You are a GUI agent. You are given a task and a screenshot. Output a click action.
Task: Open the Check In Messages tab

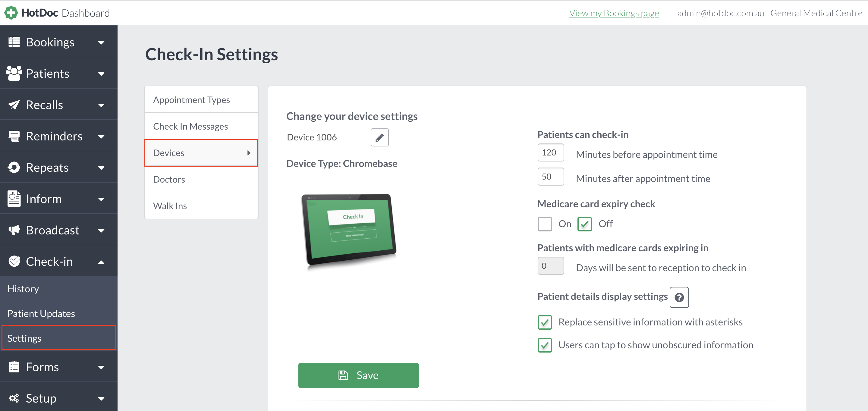[201, 126]
